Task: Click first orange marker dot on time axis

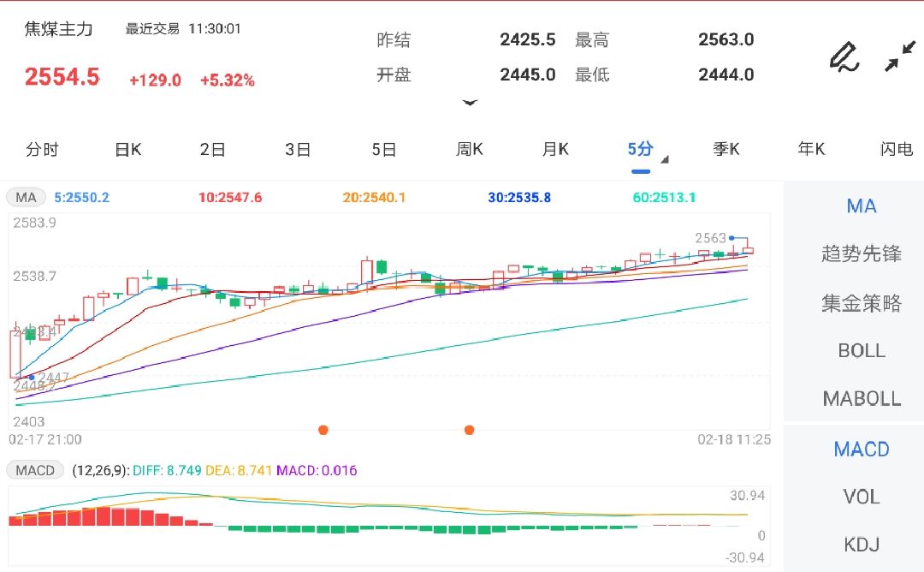Action: click(x=323, y=430)
